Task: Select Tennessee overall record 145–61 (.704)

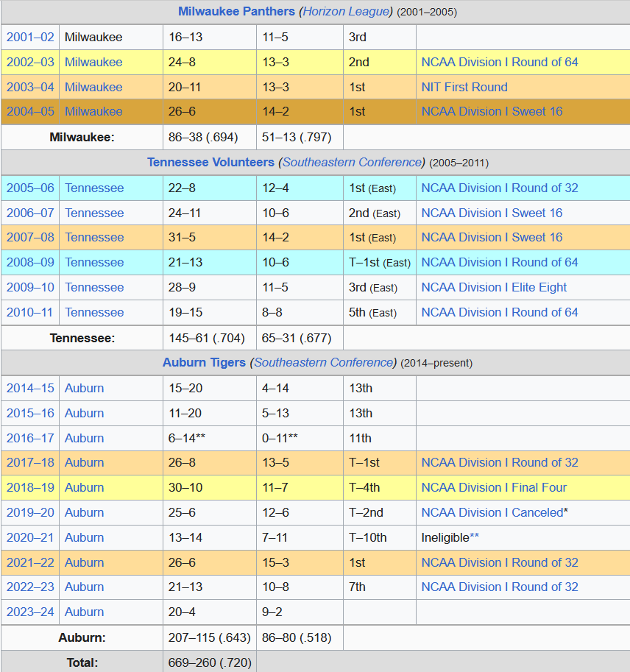Action: pos(207,339)
